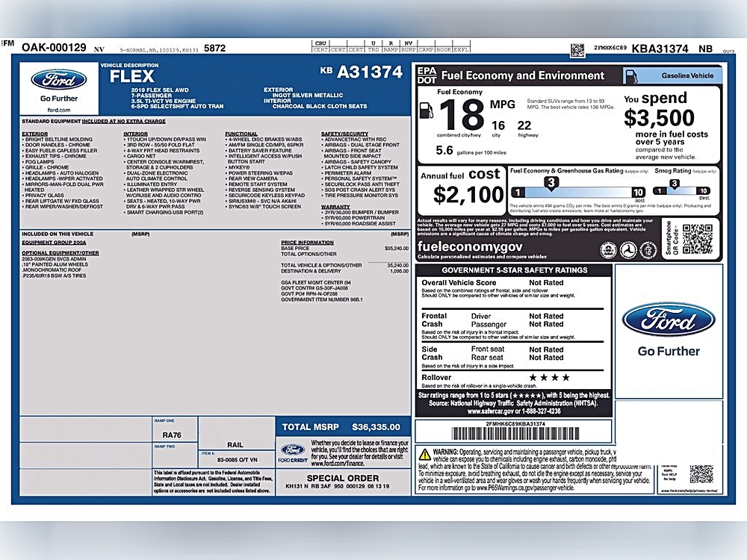Click the ford.com text under Go Further
747x560 pixels.
coord(58,110)
